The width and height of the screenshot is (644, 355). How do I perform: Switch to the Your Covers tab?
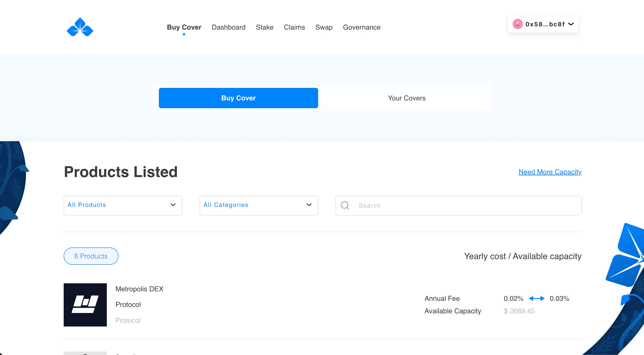click(407, 98)
